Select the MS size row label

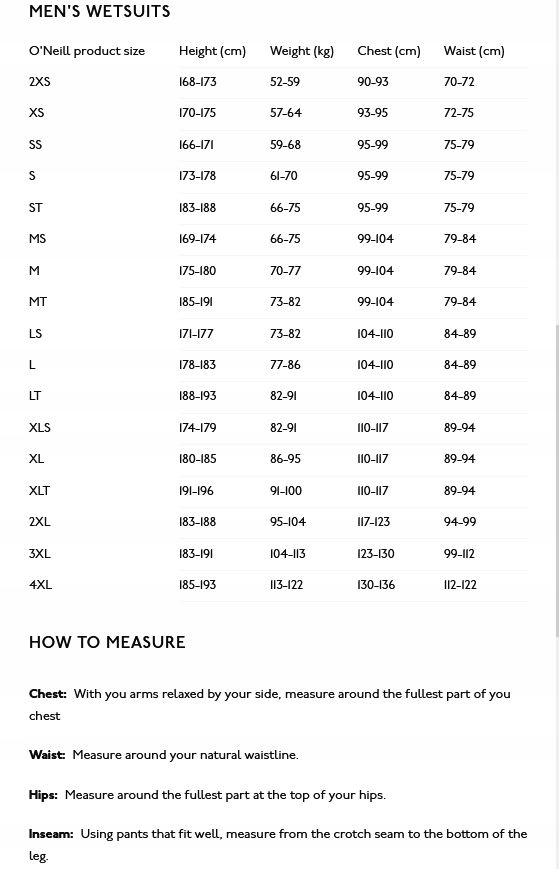click(37, 239)
